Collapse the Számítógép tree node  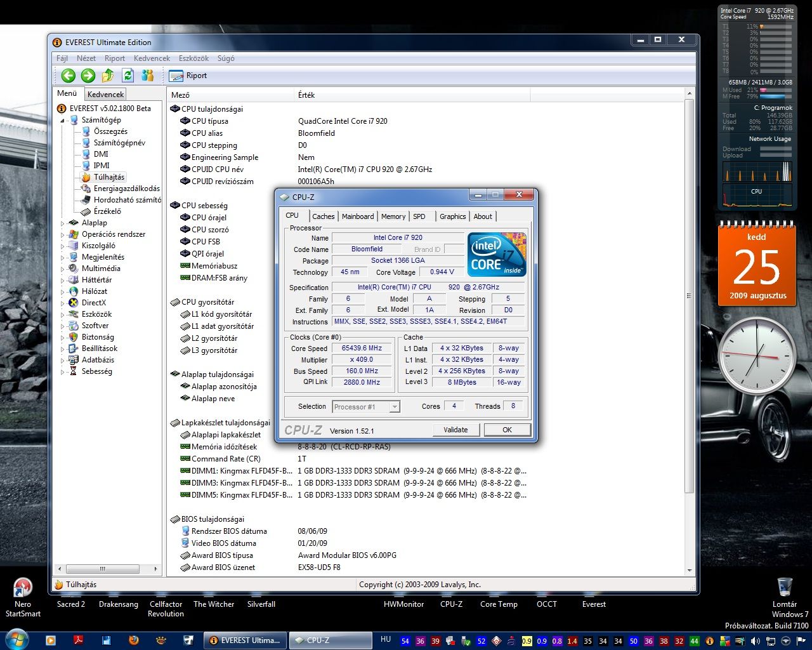tap(63, 120)
